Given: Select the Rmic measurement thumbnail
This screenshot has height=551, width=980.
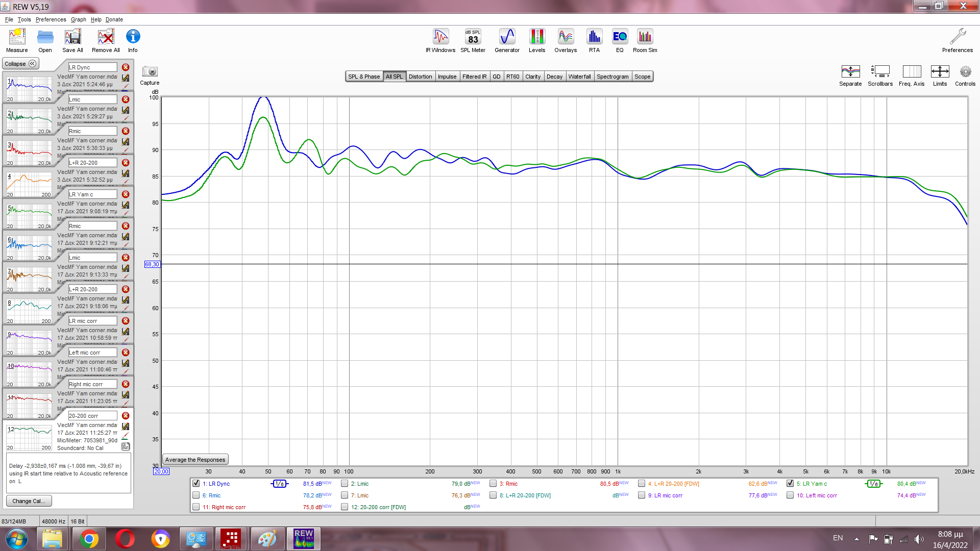Looking at the screenshot, I should tap(29, 152).
